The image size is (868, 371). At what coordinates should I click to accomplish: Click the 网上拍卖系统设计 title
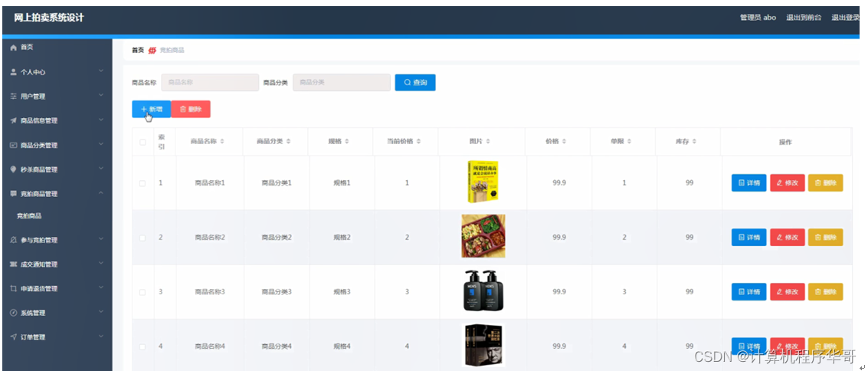click(x=49, y=18)
